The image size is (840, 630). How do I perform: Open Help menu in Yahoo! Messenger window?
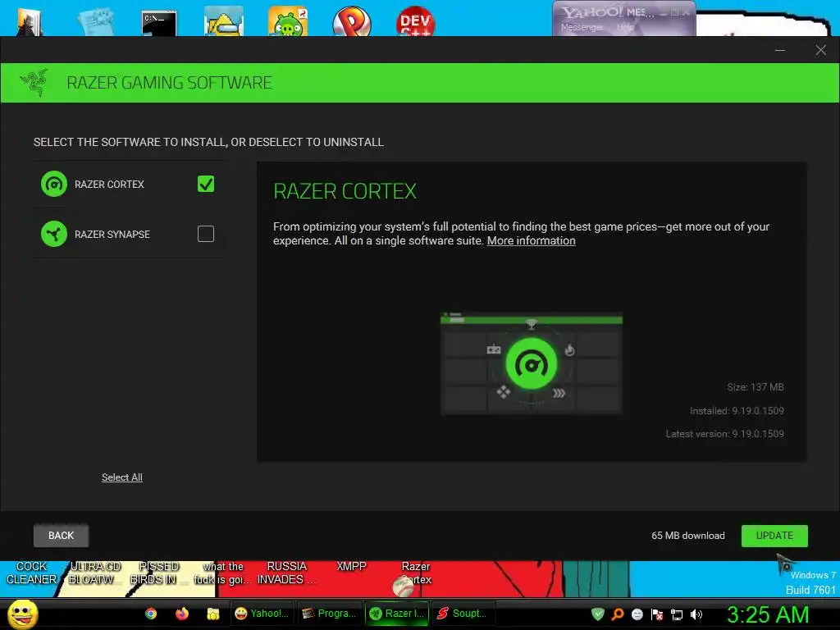pos(624,27)
